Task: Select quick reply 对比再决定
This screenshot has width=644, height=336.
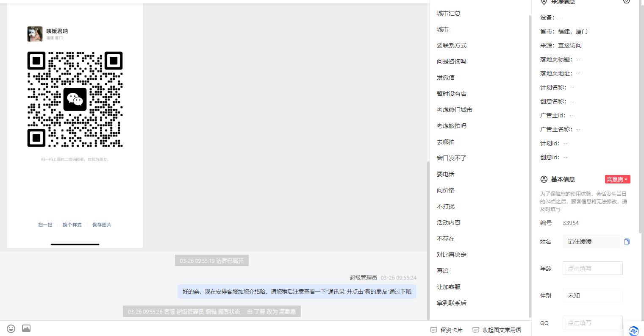Action: (x=452, y=255)
